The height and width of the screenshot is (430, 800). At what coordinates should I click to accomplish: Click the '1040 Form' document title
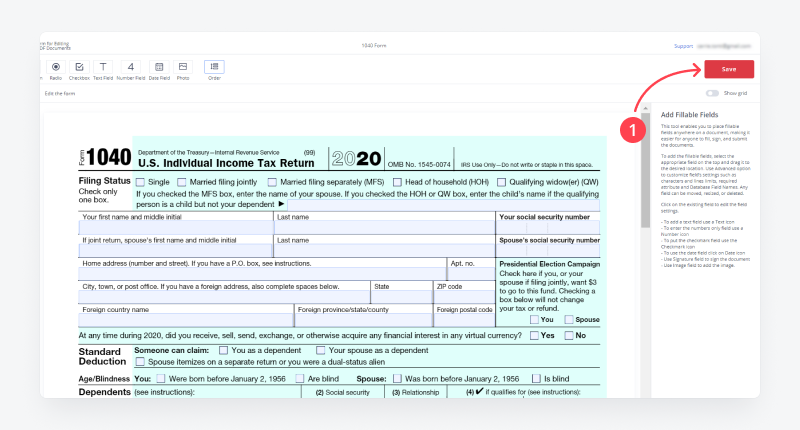click(x=374, y=45)
